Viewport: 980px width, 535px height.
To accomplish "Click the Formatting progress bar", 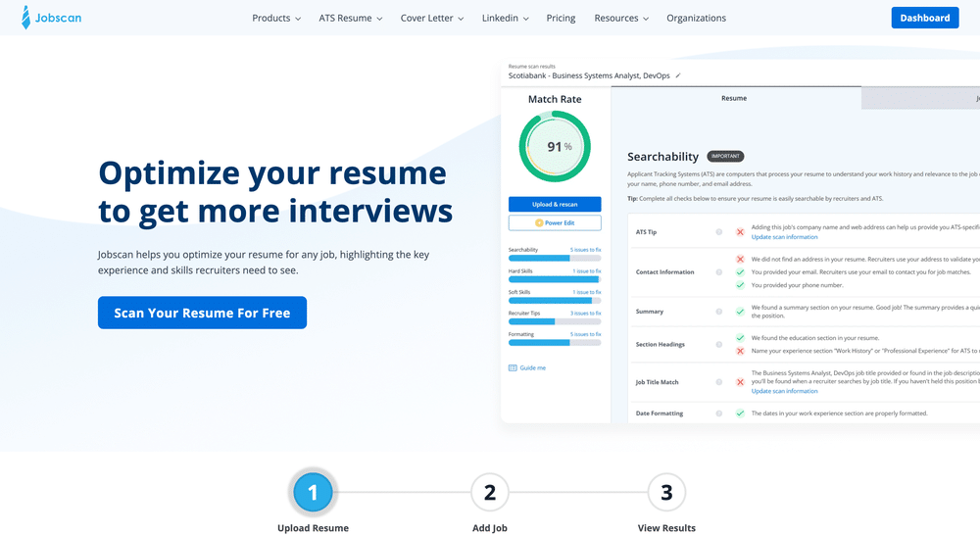I will click(555, 343).
